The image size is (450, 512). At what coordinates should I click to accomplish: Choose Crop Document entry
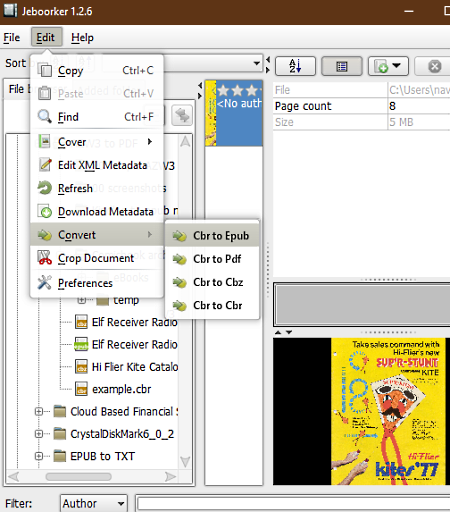97,258
